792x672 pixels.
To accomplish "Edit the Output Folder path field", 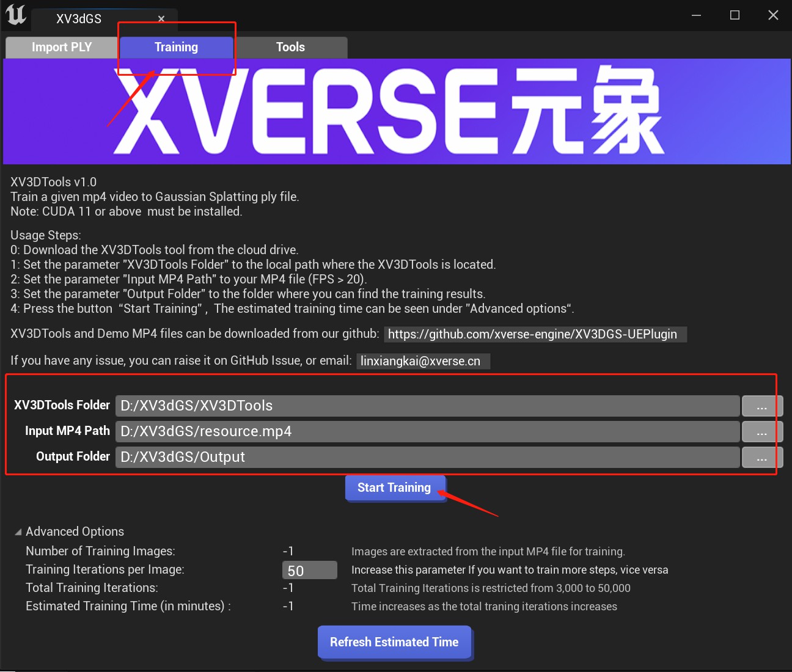I will pyautogui.click(x=427, y=457).
